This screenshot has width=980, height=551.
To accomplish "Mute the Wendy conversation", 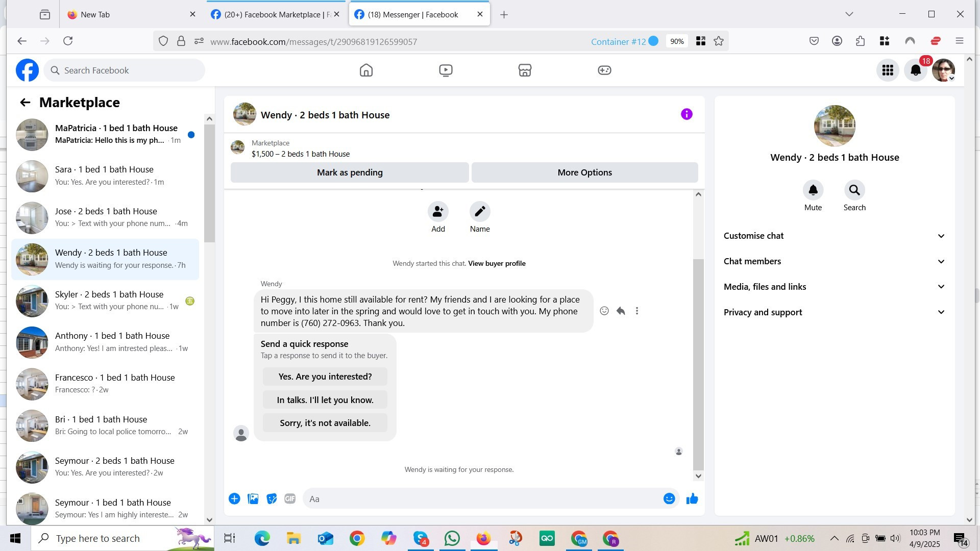I will (x=813, y=190).
